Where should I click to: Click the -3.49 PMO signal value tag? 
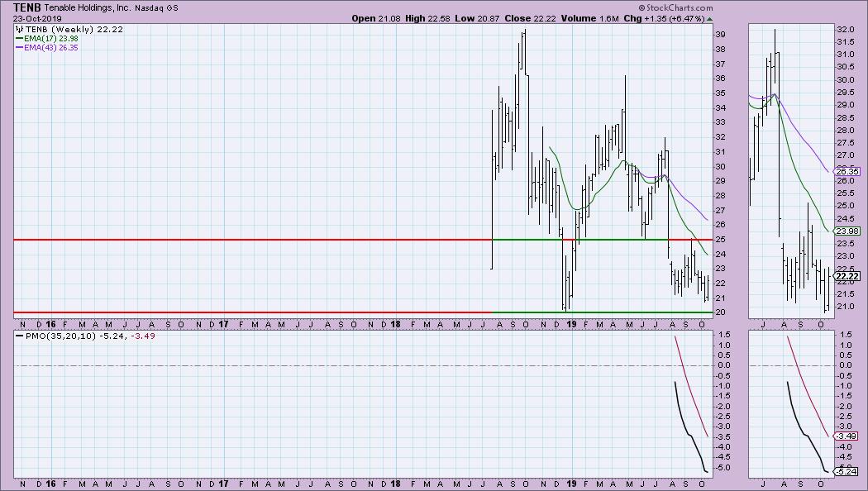point(846,436)
